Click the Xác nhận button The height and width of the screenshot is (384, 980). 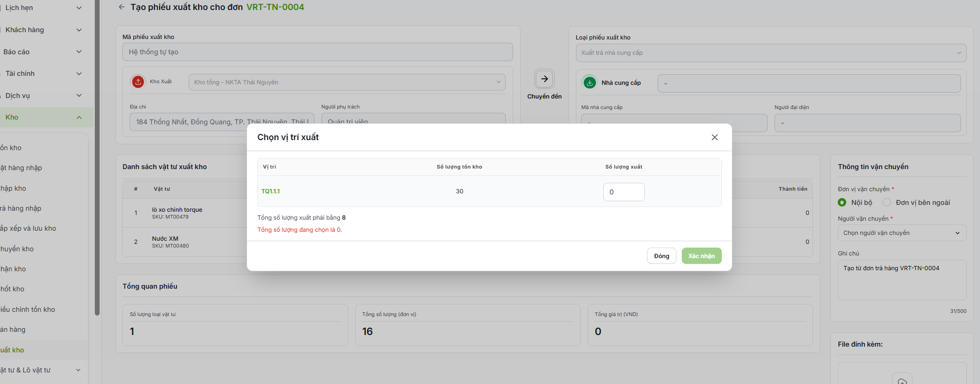701,256
